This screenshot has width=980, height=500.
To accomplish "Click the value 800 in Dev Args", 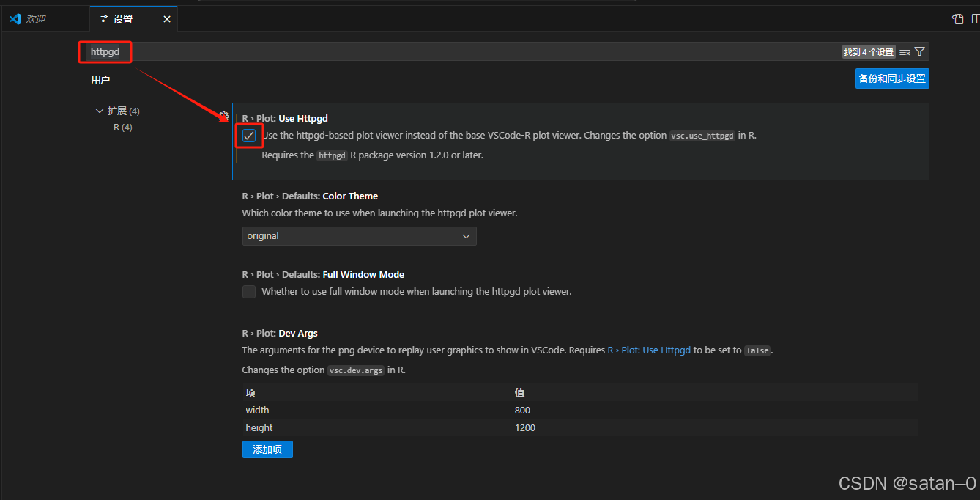I will 522,411.
